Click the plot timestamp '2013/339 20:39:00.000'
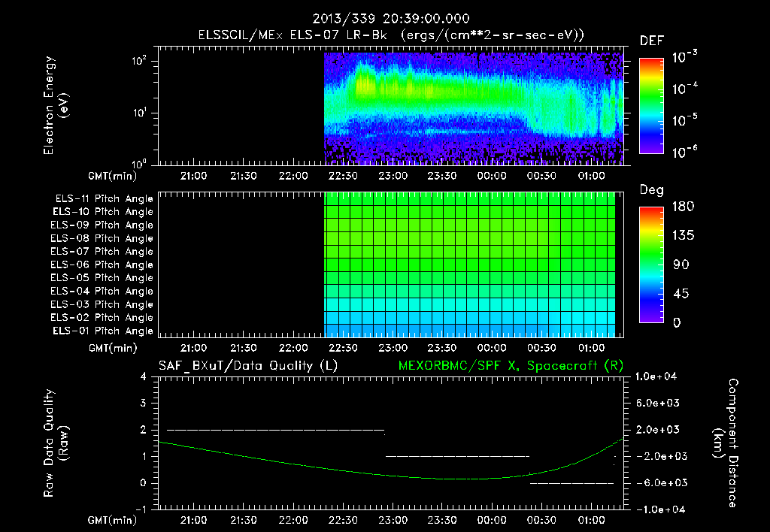Viewport: 770px width, 532px height. point(391,19)
